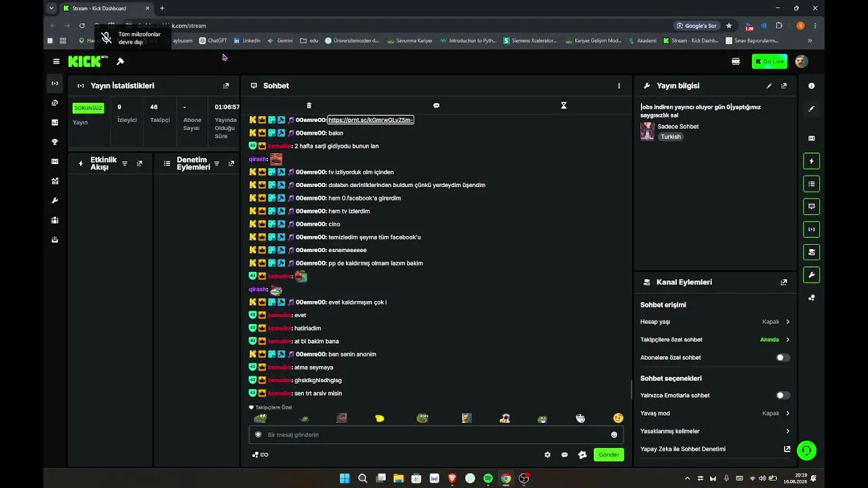The image size is (868, 488).
Task: Toggle the Abonelere özel sohbet switch
Action: click(783, 358)
